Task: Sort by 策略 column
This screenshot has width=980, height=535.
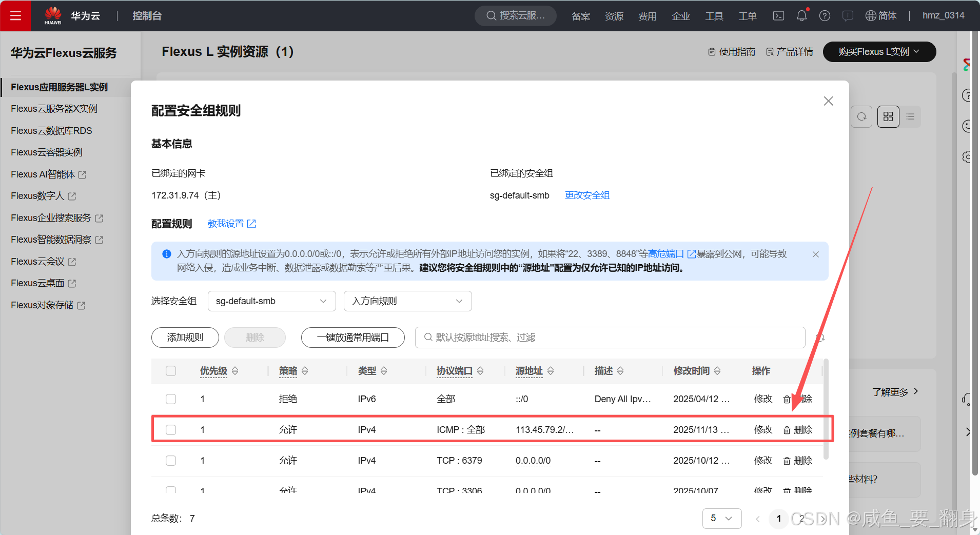Action: pyautogui.click(x=305, y=371)
